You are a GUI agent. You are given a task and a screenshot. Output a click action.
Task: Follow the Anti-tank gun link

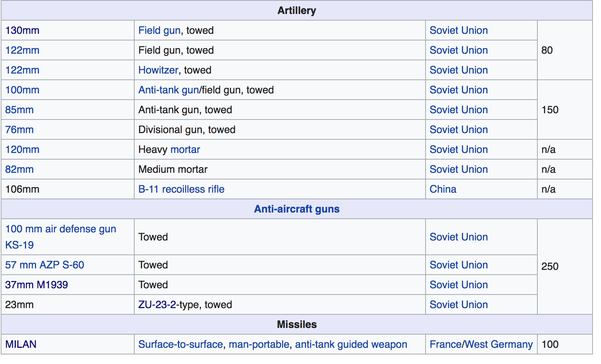(x=168, y=90)
